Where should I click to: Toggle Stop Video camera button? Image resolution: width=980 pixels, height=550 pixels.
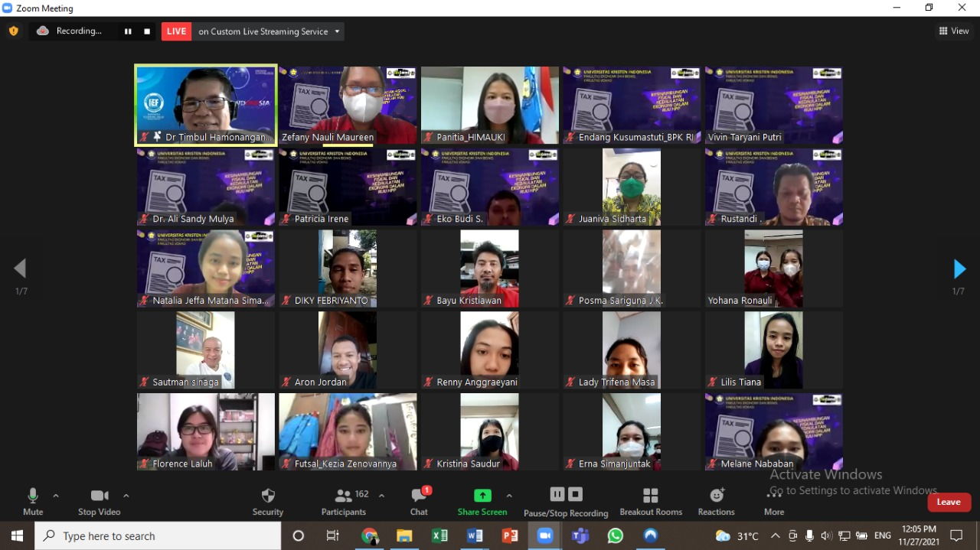100,496
